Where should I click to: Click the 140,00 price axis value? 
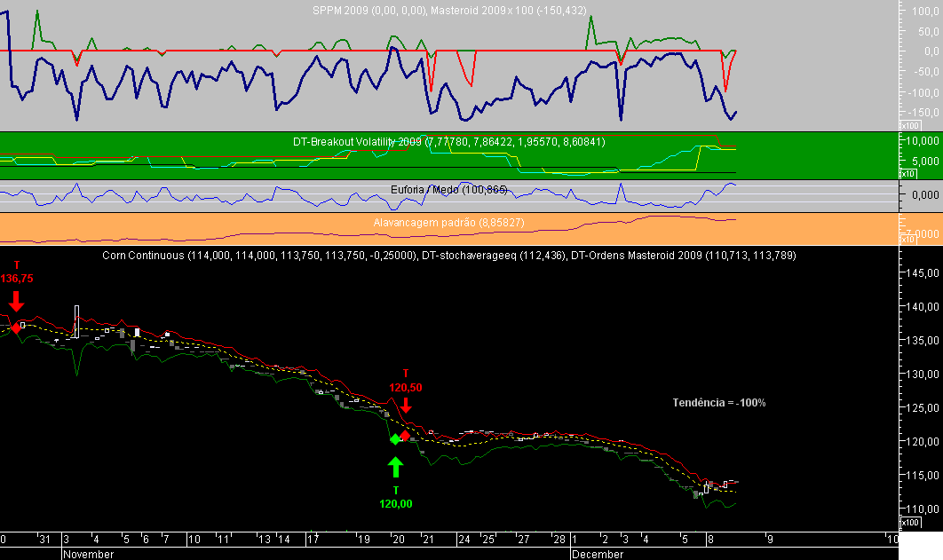[x=924, y=306]
